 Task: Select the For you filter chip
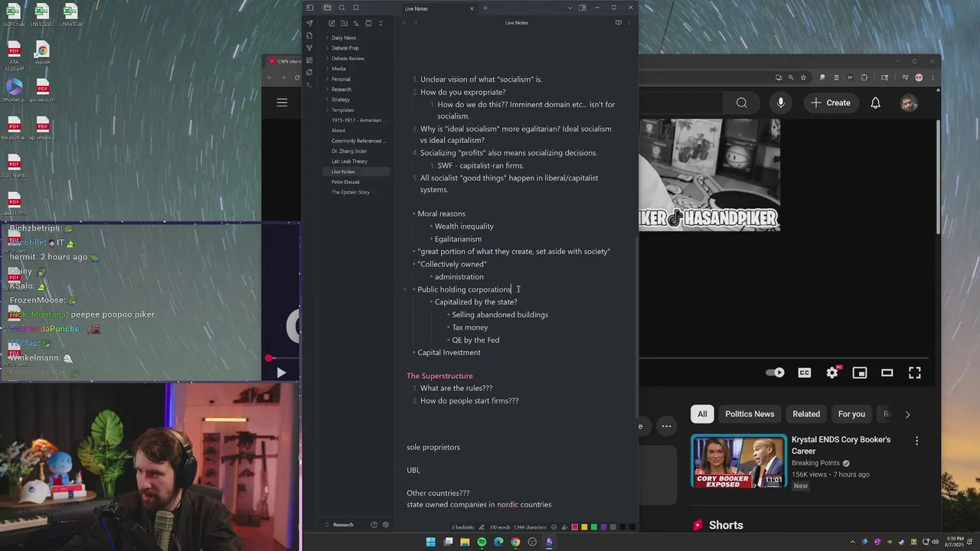tap(851, 414)
